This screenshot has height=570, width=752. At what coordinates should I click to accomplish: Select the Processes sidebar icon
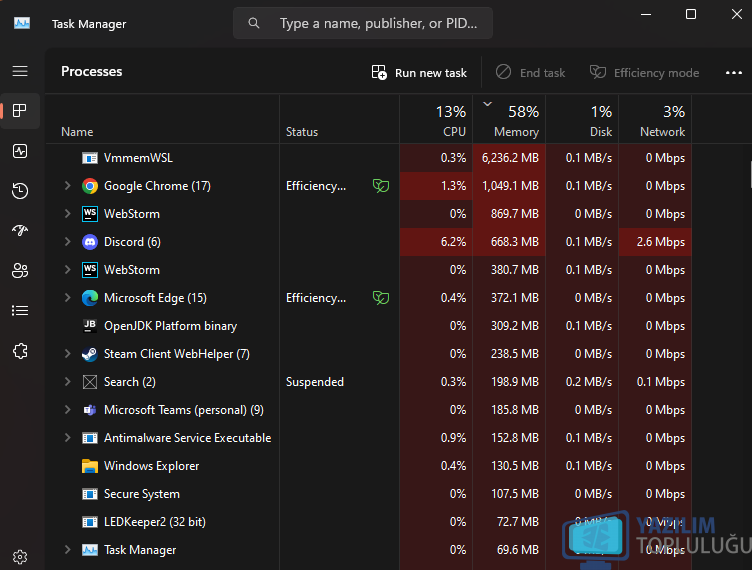click(x=20, y=111)
